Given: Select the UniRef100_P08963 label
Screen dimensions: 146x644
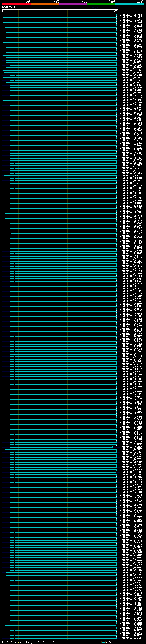Looking at the screenshot, I should tap(131, 613).
